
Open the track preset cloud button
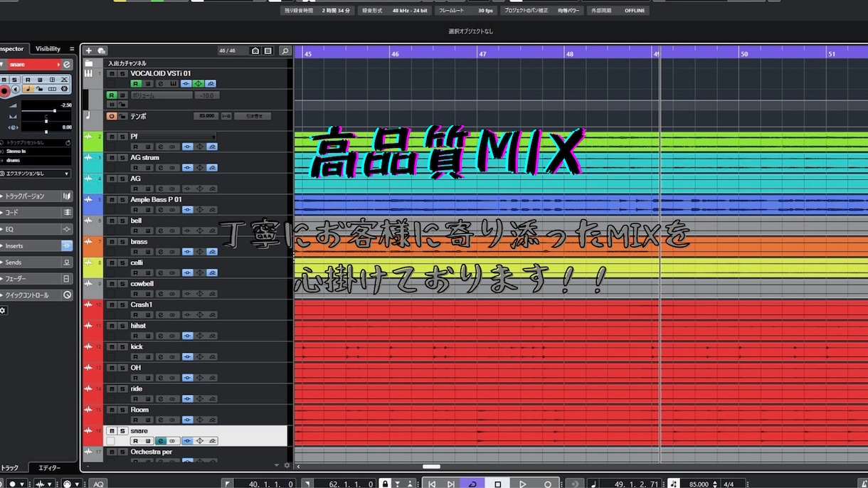(102, 51)
